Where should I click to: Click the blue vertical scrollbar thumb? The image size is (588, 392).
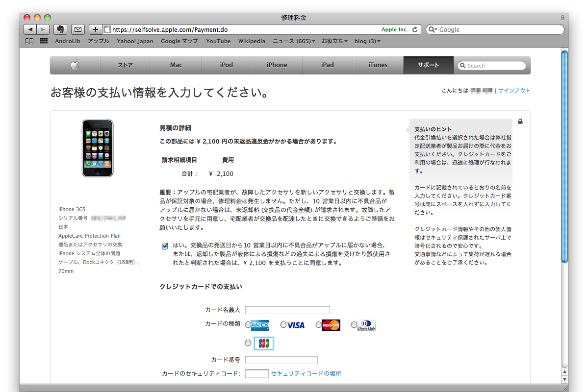[565, 156]
